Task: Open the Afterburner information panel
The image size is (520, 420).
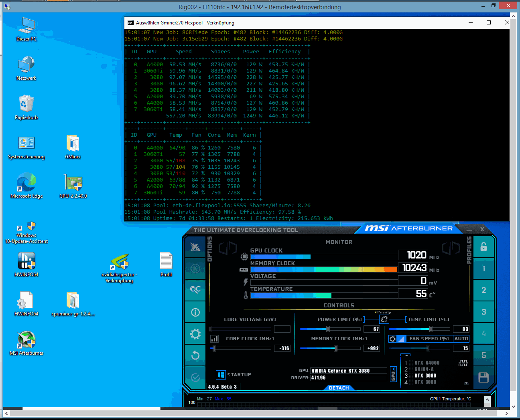Action: tap(195, 312)
